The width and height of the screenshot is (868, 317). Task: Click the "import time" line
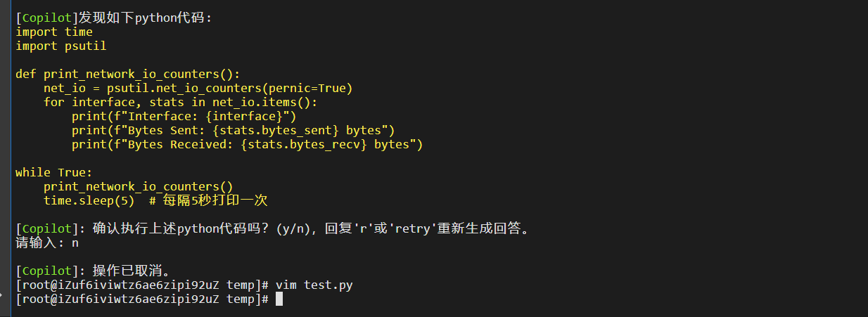[54, 32]
